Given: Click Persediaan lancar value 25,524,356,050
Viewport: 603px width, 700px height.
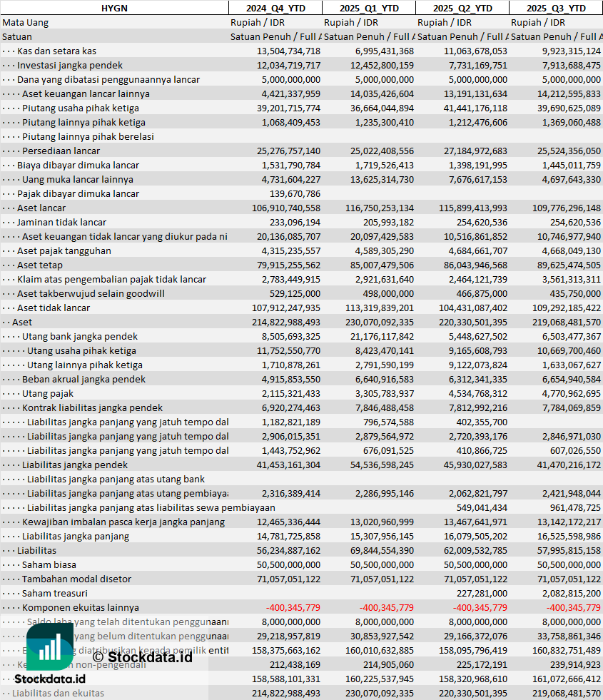Looking at the screenshot, I should (569, 151).
